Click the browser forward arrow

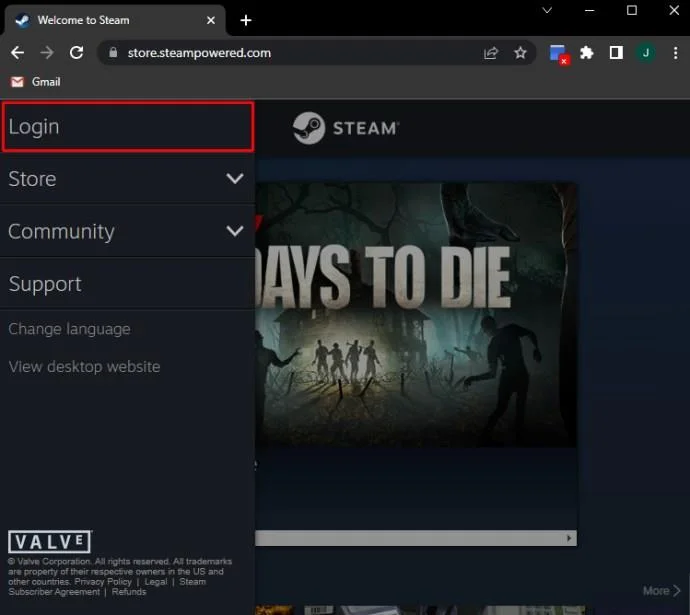coord(47,53)
